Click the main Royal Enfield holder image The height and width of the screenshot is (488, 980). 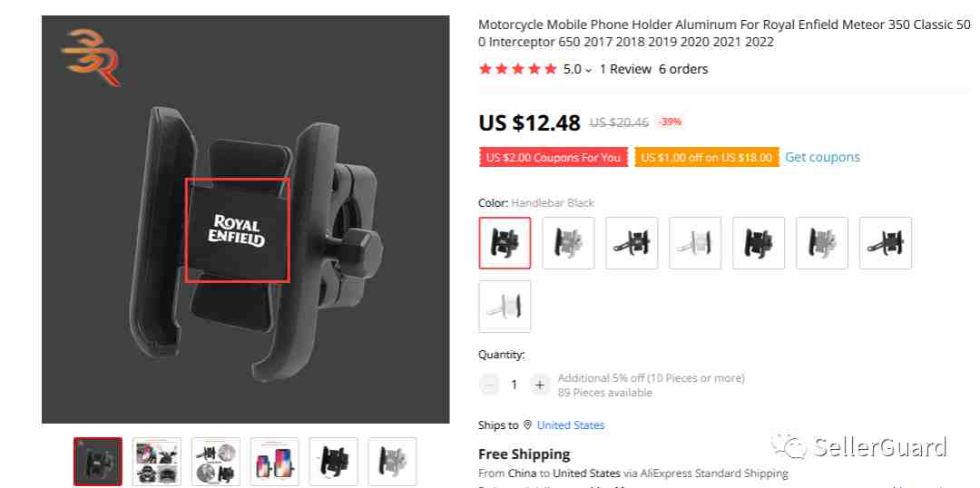pyautogui.click(x=246, y=220)
